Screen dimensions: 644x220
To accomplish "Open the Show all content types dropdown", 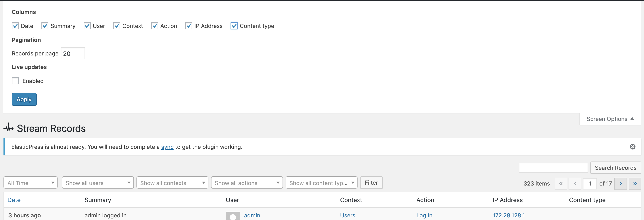I will pyautogui.click(x=321, y=183).
